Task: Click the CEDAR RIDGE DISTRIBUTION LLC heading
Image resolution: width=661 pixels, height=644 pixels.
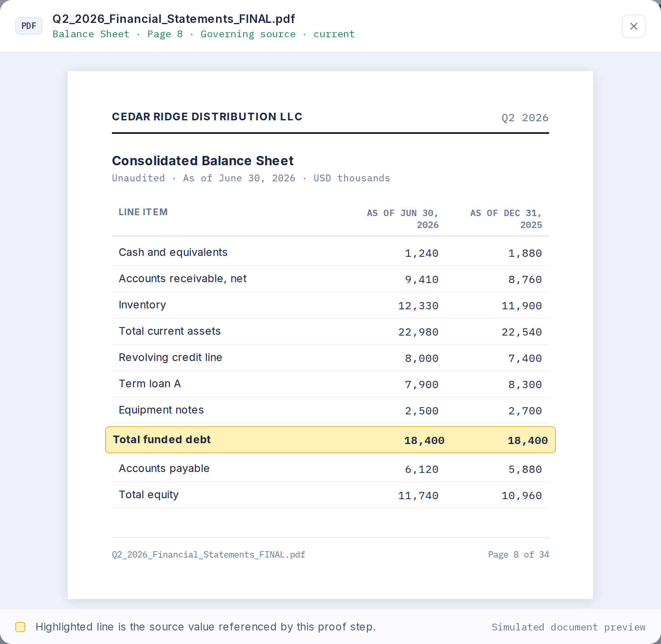Action: [207, 117]
